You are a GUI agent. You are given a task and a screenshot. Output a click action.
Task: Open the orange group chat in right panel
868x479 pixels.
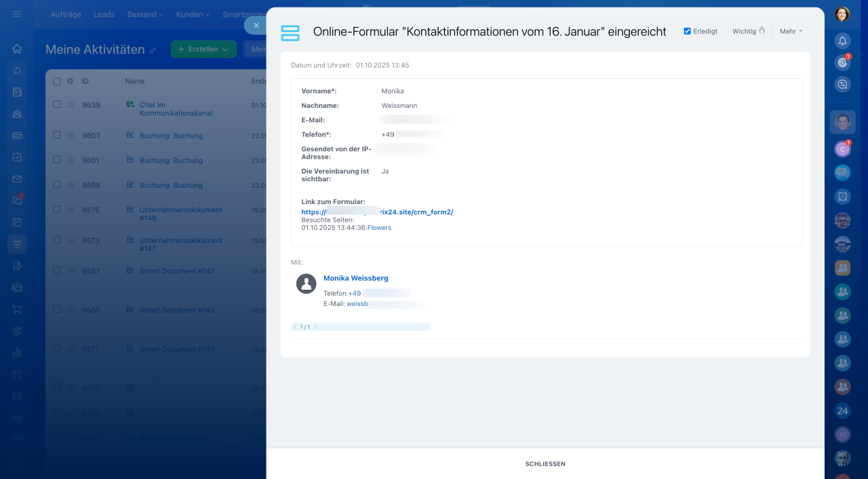point(842,268)
